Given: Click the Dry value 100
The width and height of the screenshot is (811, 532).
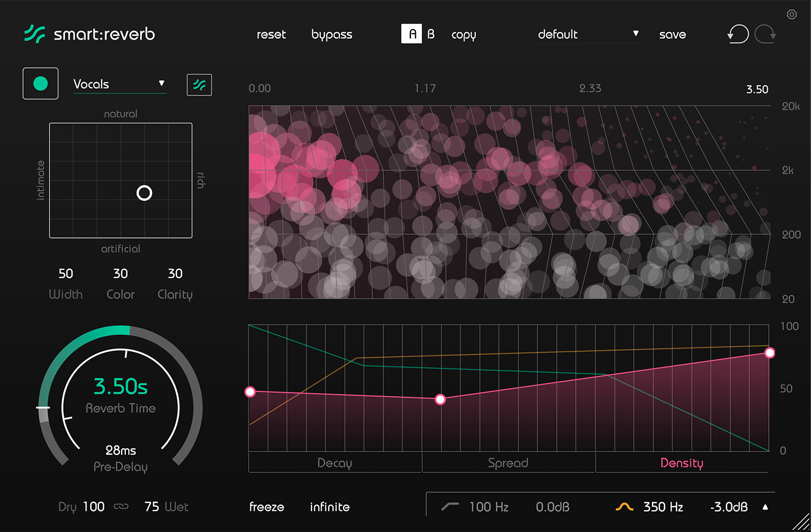Looking at the screenshot, I should [94, 507].
